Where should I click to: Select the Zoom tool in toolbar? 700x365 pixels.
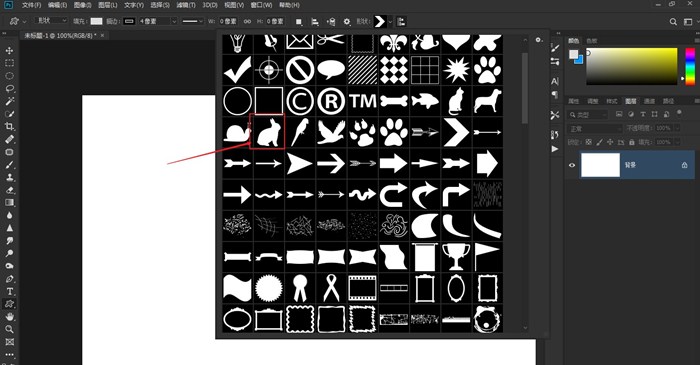pyautogui.click(x=9, y=329)
